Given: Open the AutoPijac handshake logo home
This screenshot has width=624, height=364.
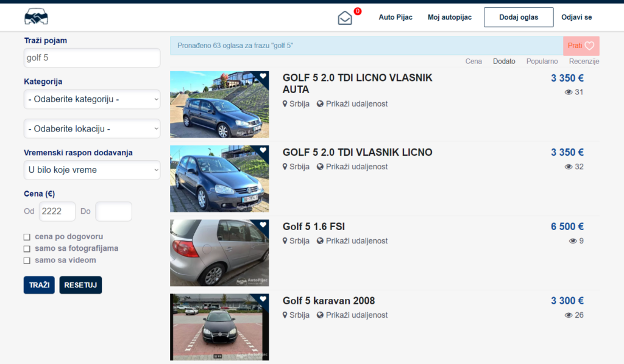Looking at the screenshot, I should click(x=36, y=16).
